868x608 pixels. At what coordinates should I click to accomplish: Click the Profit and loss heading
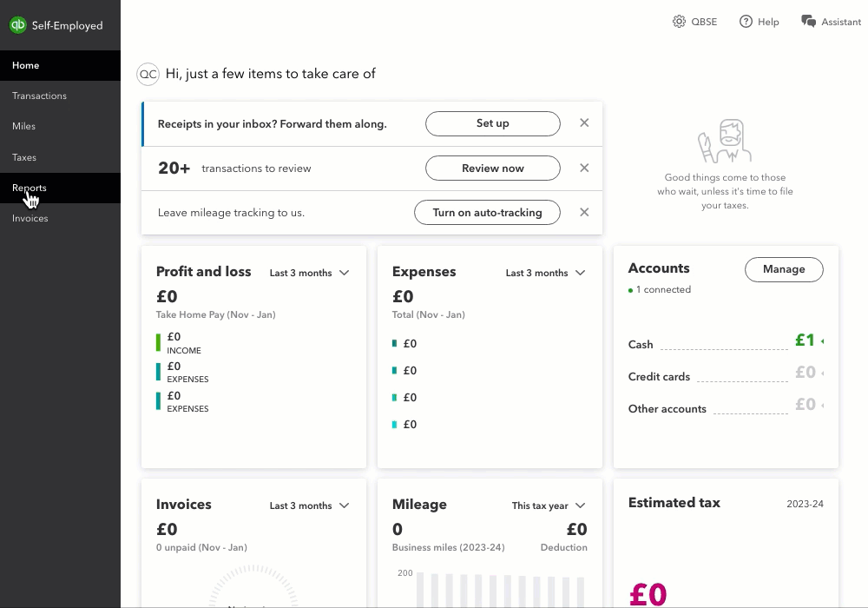click(x=204, y=271)
